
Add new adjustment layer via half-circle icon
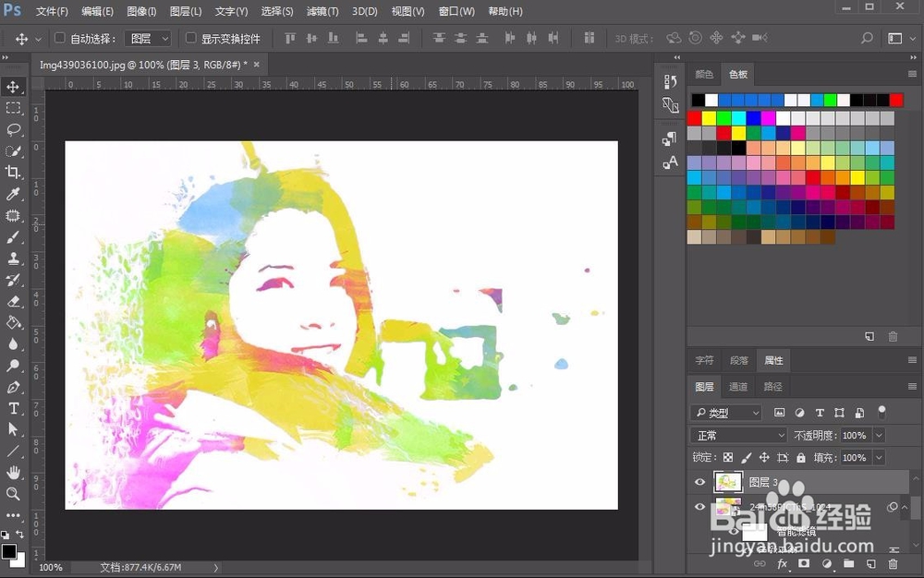(x=827, y=564)
